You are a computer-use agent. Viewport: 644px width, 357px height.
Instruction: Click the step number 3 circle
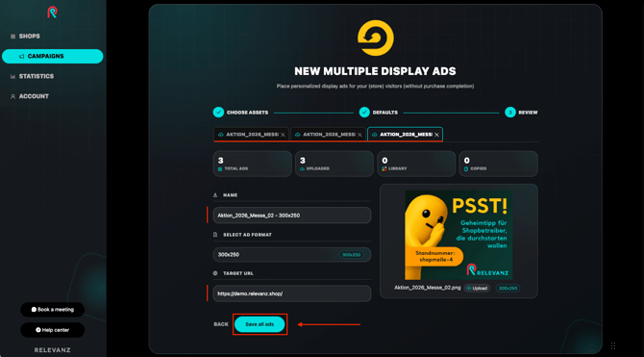[510, 113]
